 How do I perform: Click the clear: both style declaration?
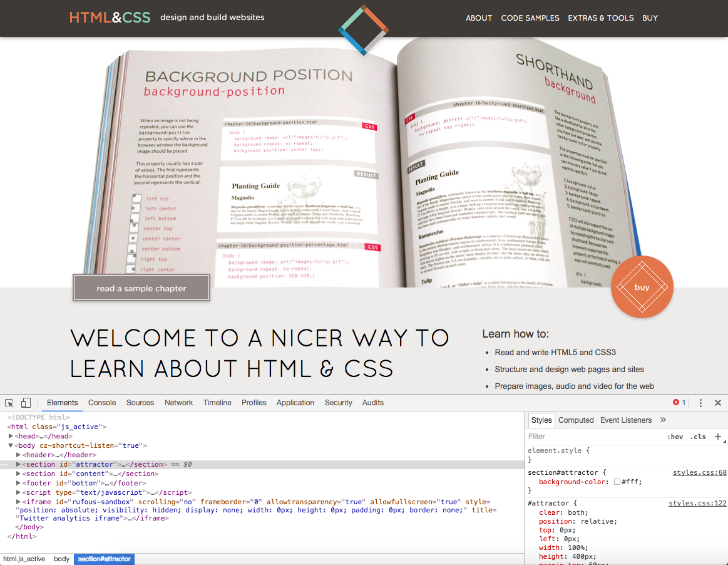click(563, 512)
